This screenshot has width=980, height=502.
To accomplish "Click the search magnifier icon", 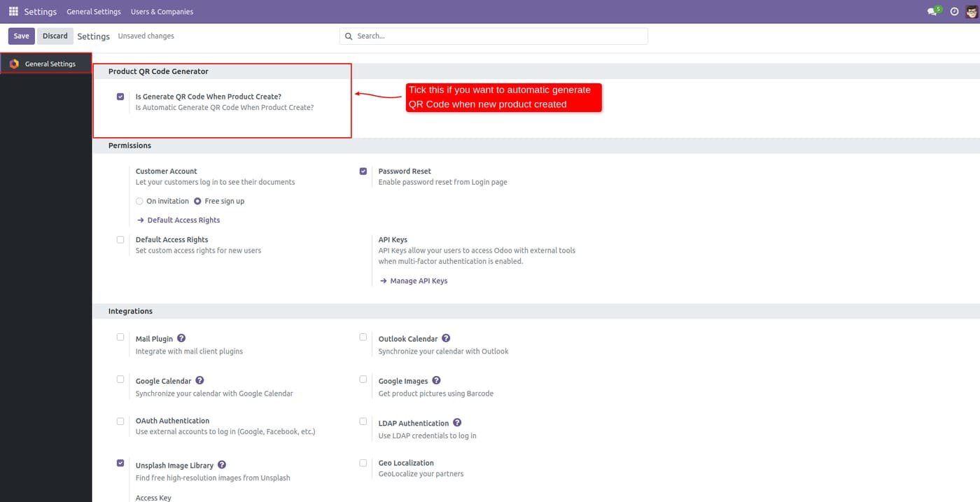I will (x=349, y=36).
